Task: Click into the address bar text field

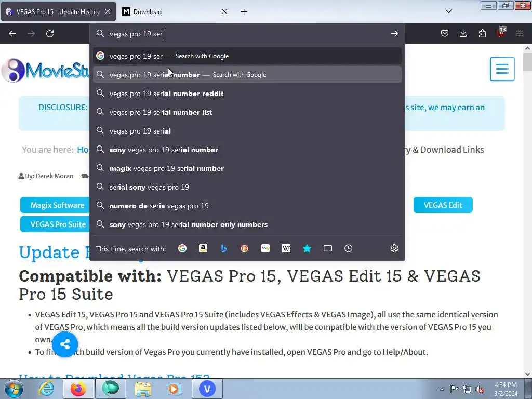Action: (248, 34)
